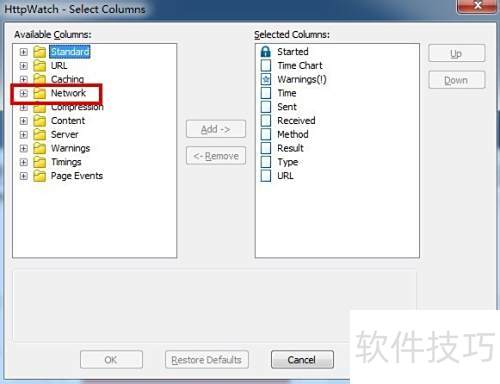The image size is (500, 384).
Task: Expand the Network folder node
Action: [23, 93]
